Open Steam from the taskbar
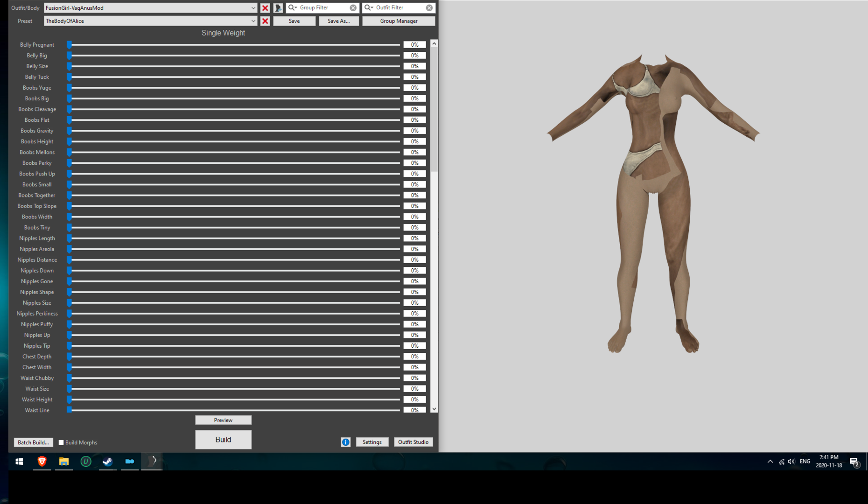This screenshot has width=868, height=504. [x=108, y=461]
